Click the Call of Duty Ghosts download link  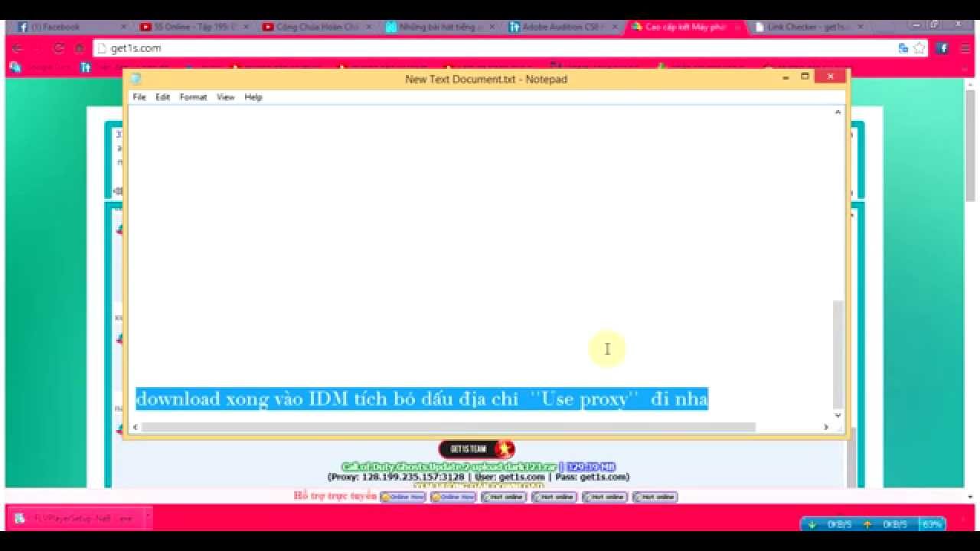coord(449,467)
